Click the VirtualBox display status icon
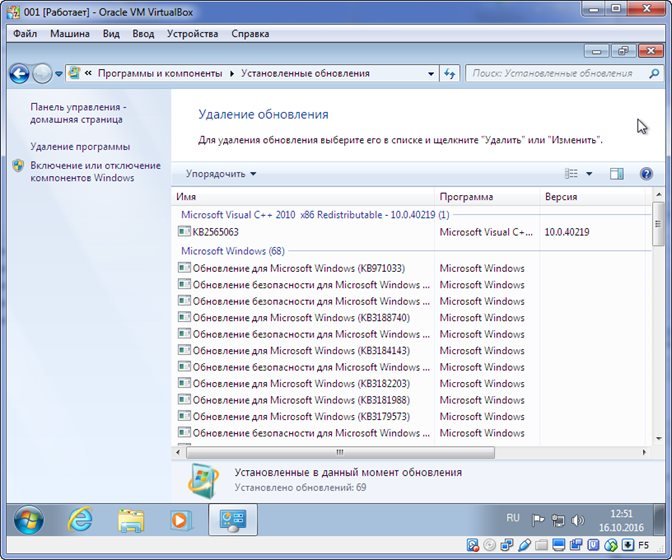 click(x=559, y=545)
